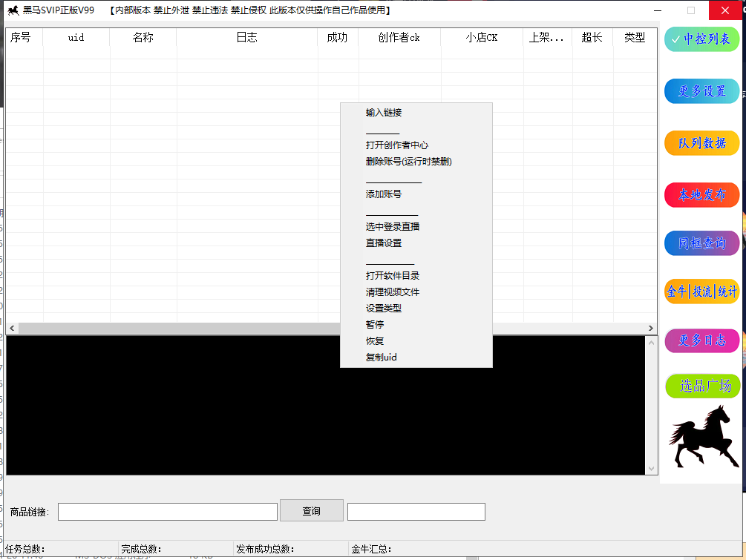Open 更多设置 settings button

click(x=701, y=91)
